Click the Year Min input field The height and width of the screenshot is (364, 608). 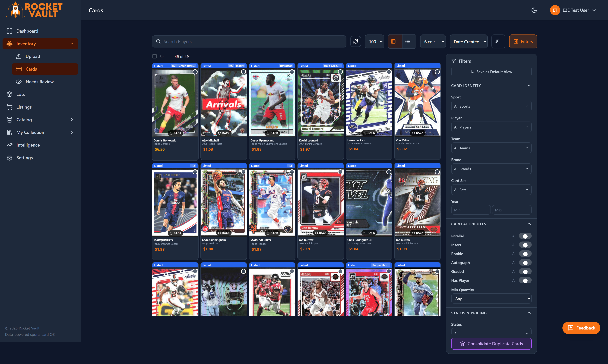[470, 210]
